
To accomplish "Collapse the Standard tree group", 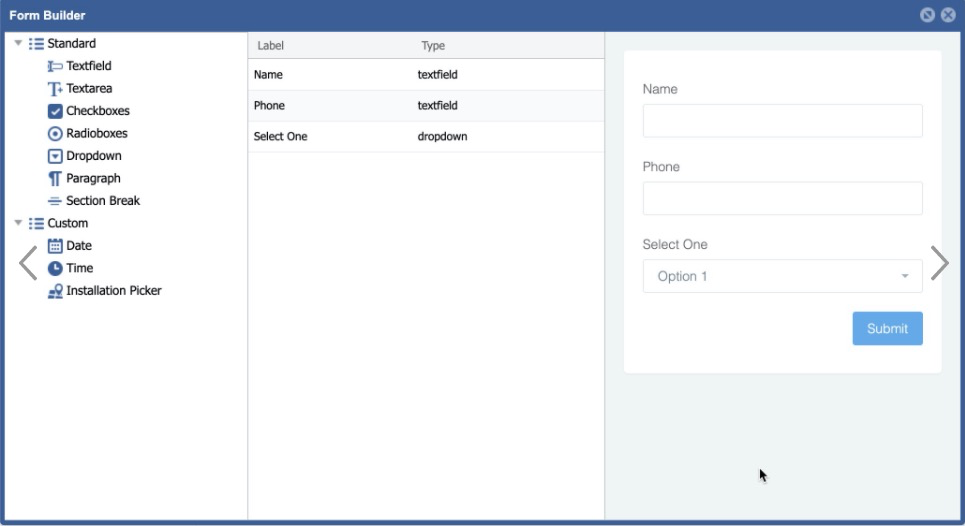I will 18,44.
